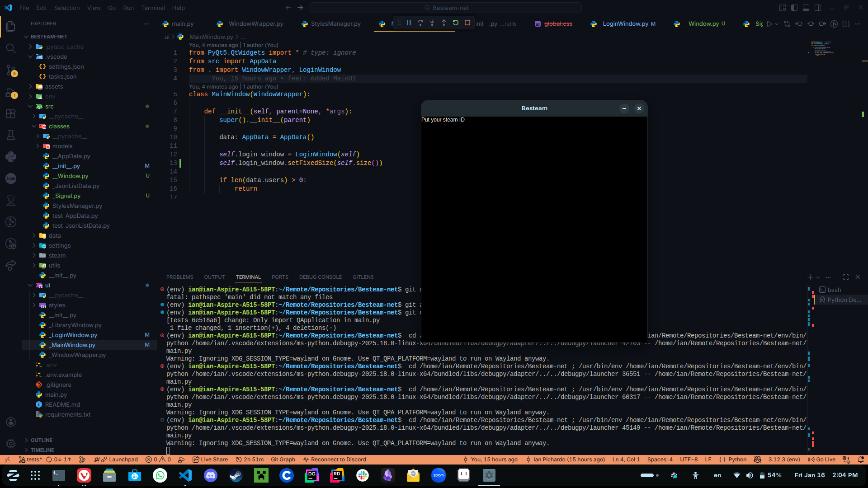Open the Search view in activity bar
The height and width of the screenshot is (488, 868).
11,48
